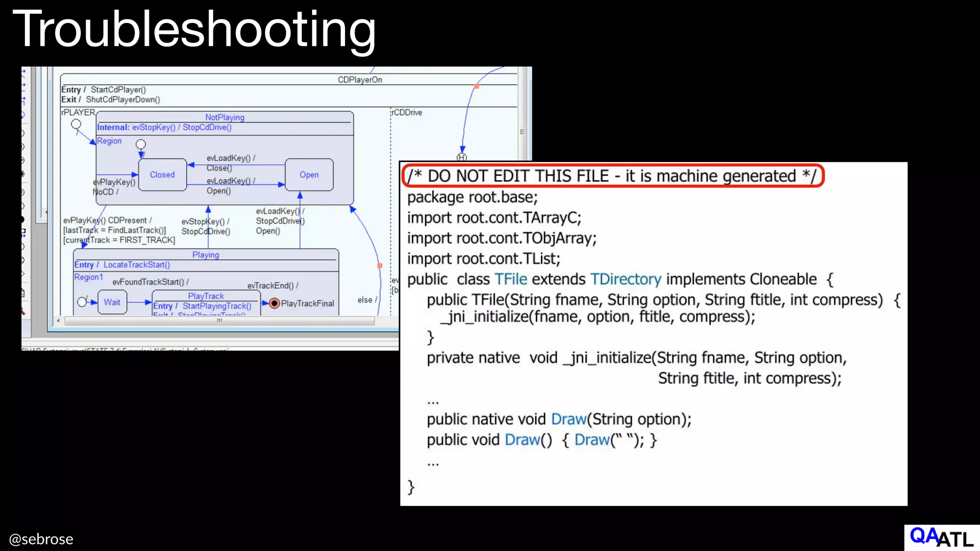Select the 'import root.cont.TObjArray;' line

click(502, 238)
